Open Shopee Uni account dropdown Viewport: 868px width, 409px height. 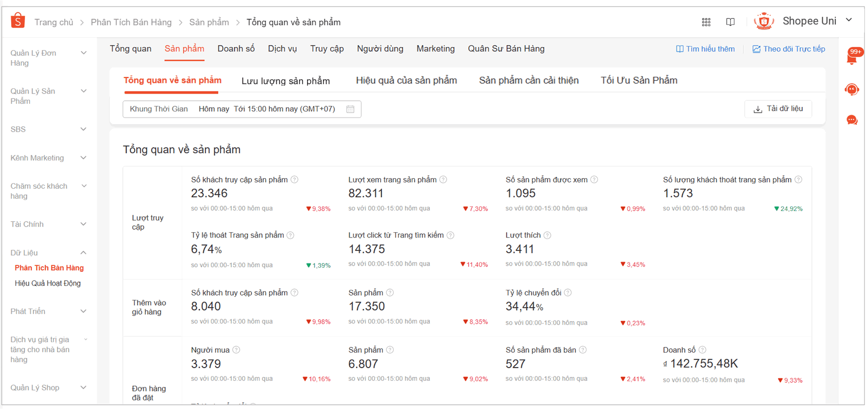tap(849, 20)
